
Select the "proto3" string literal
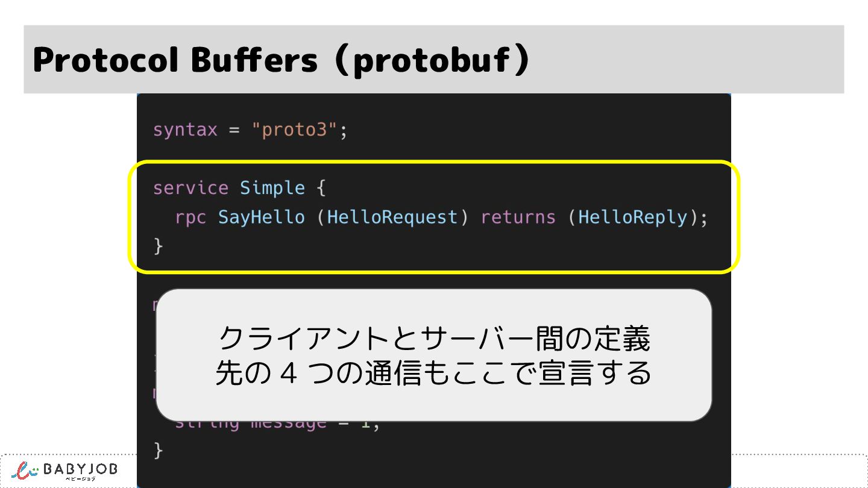tap(295, 130)
